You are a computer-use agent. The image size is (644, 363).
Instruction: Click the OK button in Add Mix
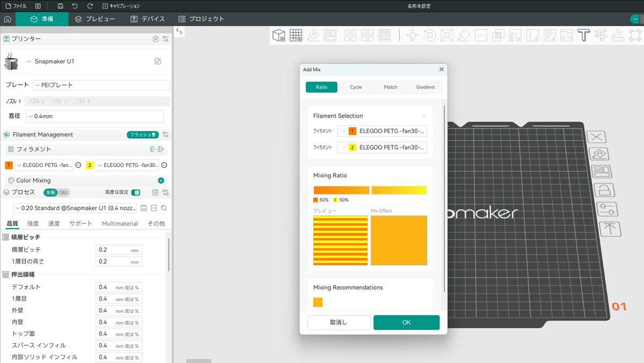[406, 322]
